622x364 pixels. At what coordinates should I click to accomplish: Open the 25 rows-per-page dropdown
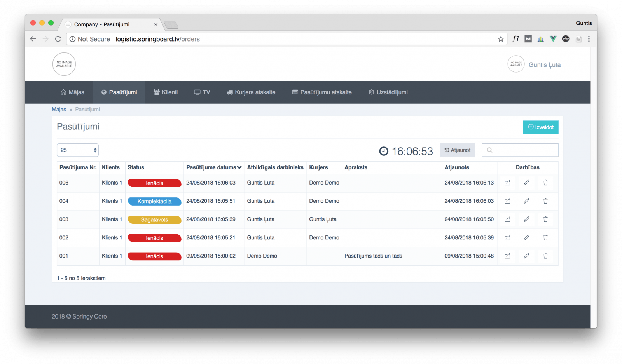point(78,150)
